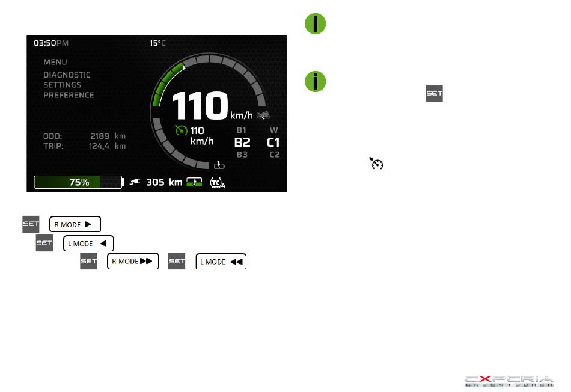Click the B2 braking mode indicator
The image size is (571, 392).
[x=242, y=142]
